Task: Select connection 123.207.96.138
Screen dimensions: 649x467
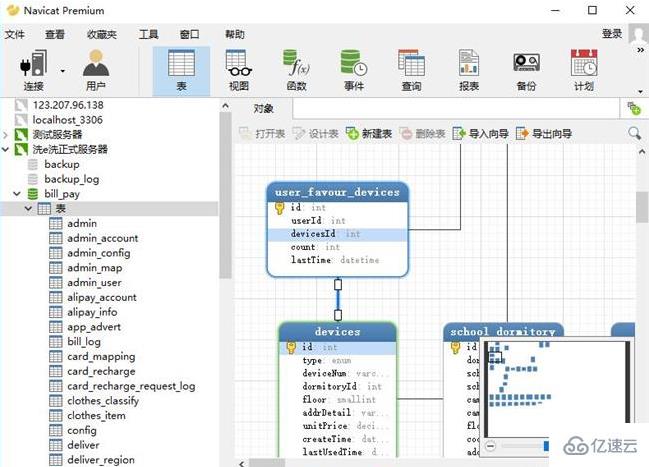Action: point(68,105)
